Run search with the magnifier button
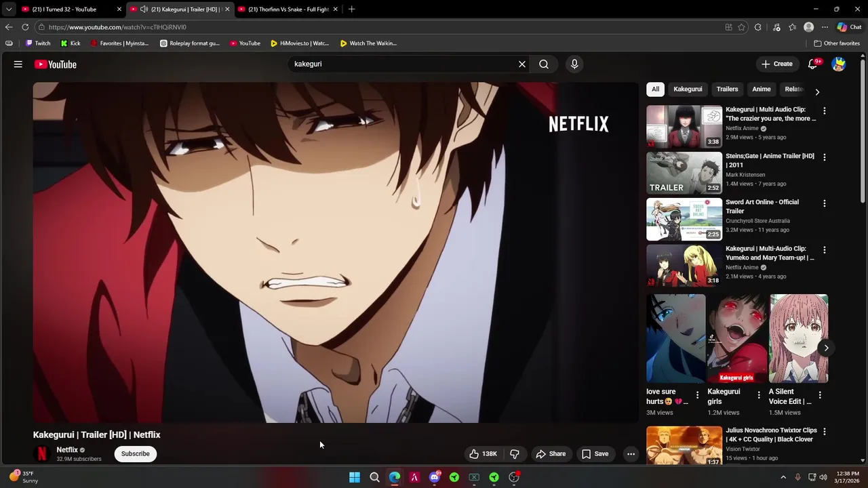This screenshot has height=488, width=868. pos(544,64)
